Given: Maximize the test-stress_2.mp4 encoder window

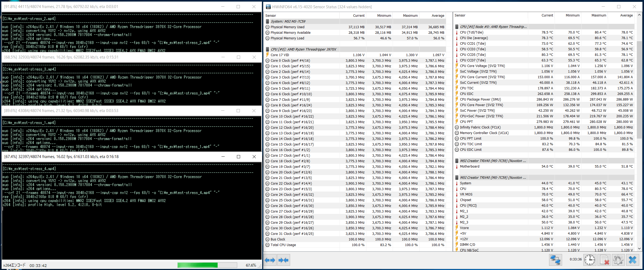Looking at the screenshot, I should (x=238, y=7).
